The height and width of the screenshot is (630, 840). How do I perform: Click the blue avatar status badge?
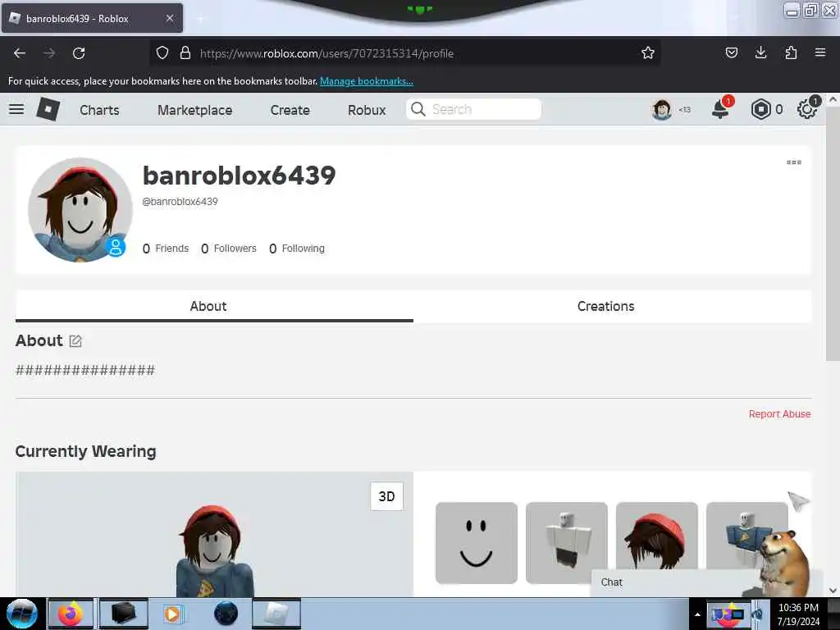coord(115,247)
